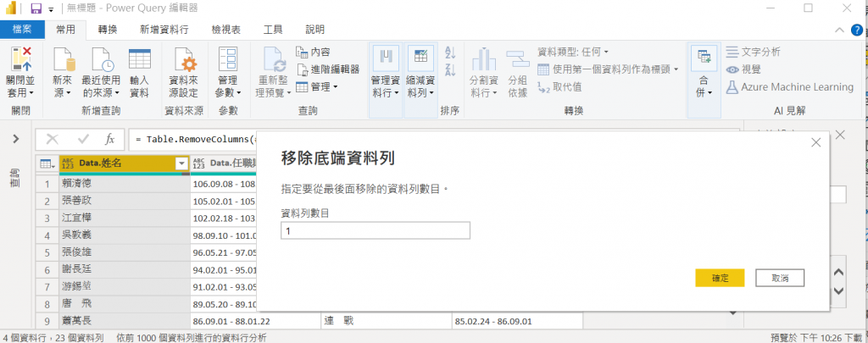This screenshot has height=343, width=868.
Task: Click the table corner menu icon
Action: (x=47, y=163)
